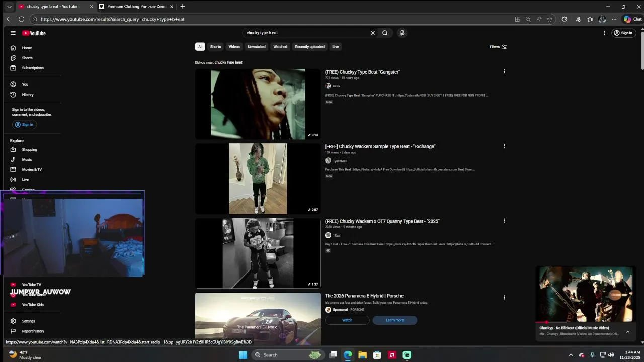Screen dimensions: 644x362
Task: Open '(FREE) Chuckyy Type Beat "Gangster"' title
Action: tap(362, 72)
